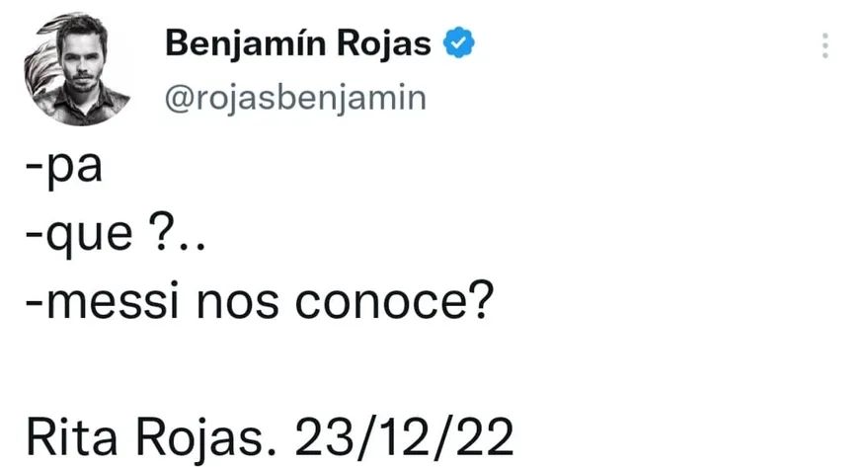Click the "@" symbol of the handle
Screen dimensions: 868x467
point(174,99)
